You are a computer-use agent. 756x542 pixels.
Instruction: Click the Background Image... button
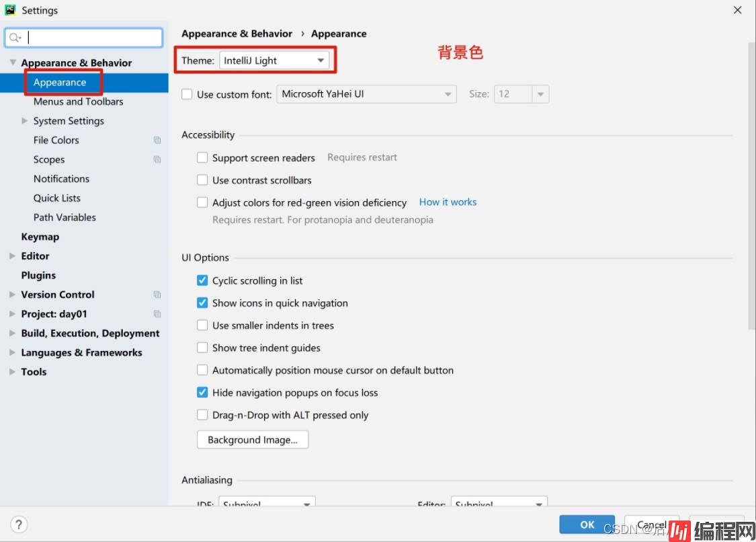[x=252, y=440]
